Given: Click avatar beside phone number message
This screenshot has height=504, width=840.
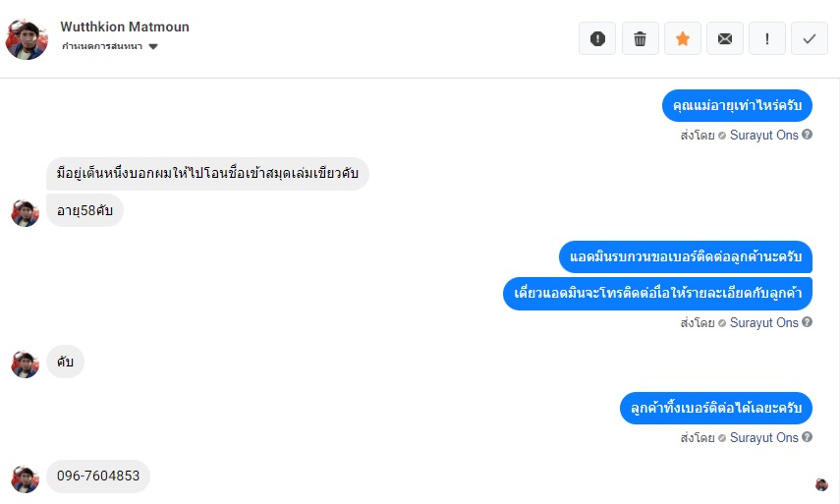Looking at the screenshot, I should point(25,478).
